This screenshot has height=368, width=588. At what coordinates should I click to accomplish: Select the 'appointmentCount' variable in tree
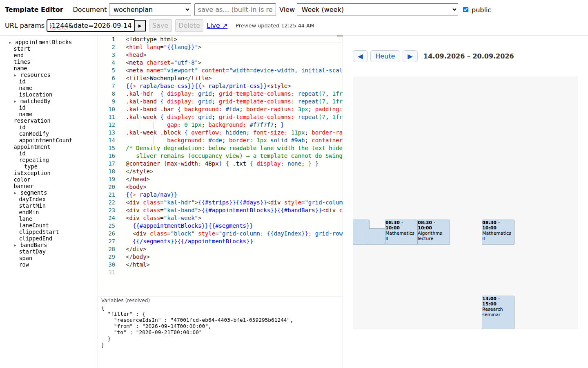(x=46, y=141)
